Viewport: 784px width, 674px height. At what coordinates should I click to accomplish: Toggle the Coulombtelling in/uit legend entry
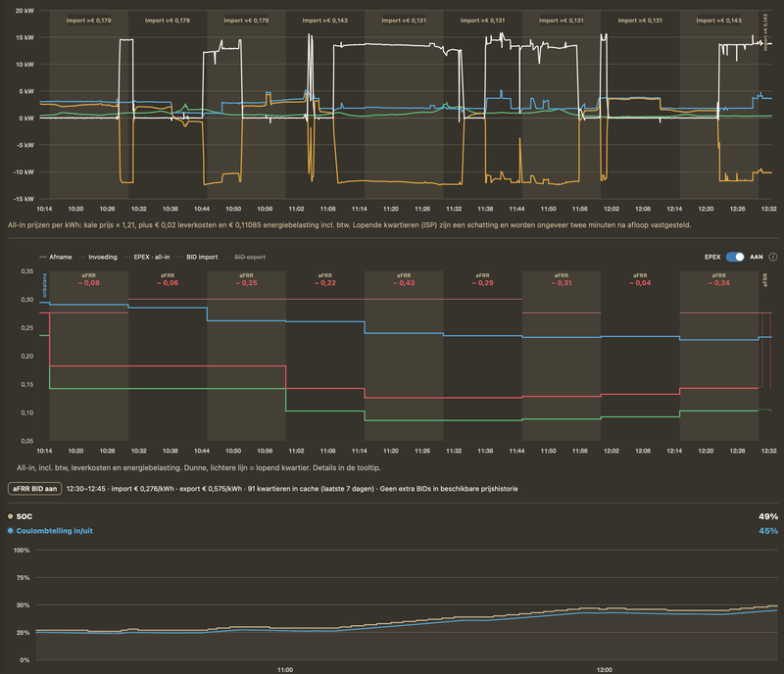click(50, 531)
